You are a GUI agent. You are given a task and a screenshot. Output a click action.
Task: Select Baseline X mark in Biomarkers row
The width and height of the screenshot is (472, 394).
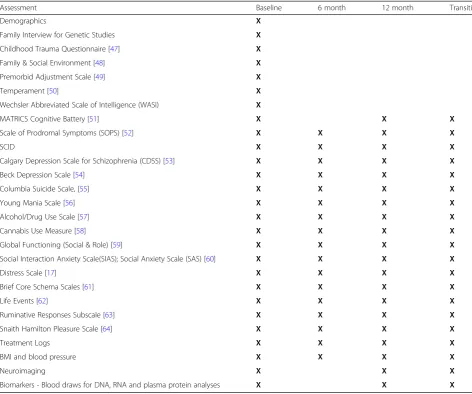[258, 385]
